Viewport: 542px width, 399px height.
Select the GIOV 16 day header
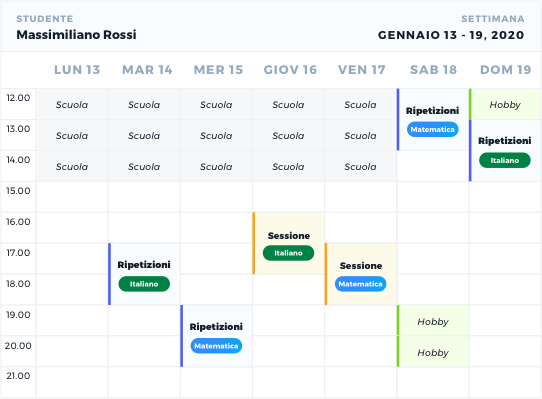click(290, 70)
